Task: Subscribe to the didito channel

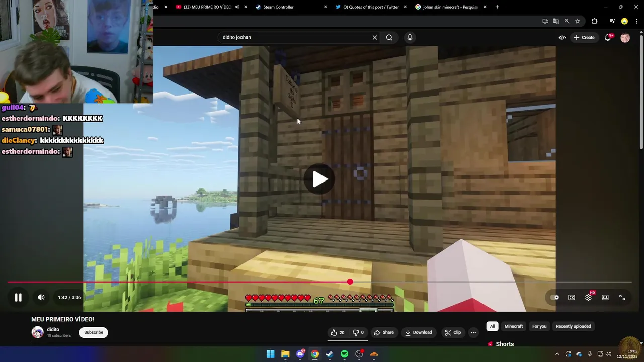Action: tap(94, 332)
